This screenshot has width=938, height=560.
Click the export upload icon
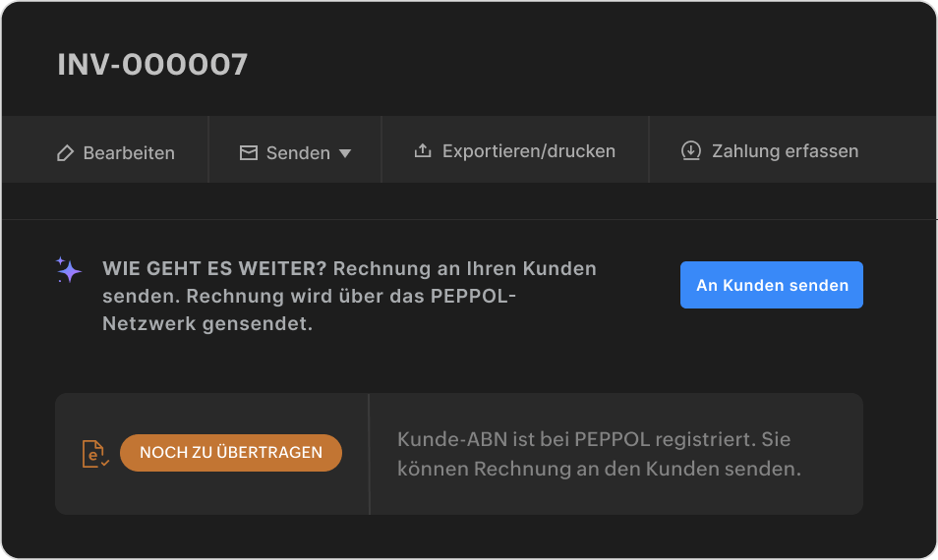click(423, 151)
